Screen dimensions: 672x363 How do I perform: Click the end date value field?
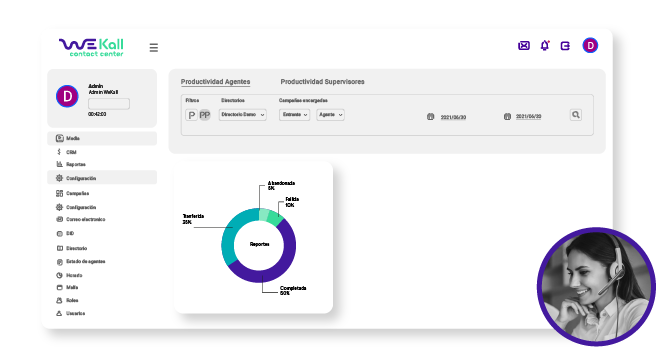pyautogui.click(x=528, y=117)
